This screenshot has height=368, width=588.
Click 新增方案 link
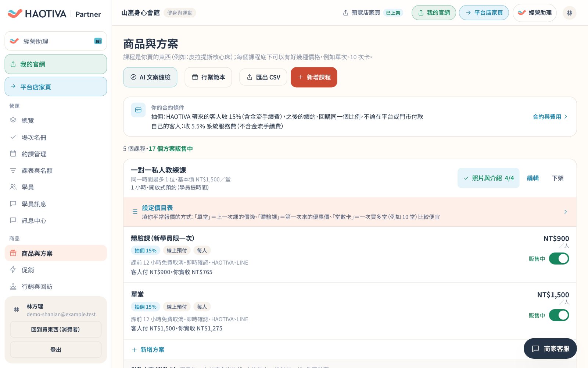coord(148,350)
